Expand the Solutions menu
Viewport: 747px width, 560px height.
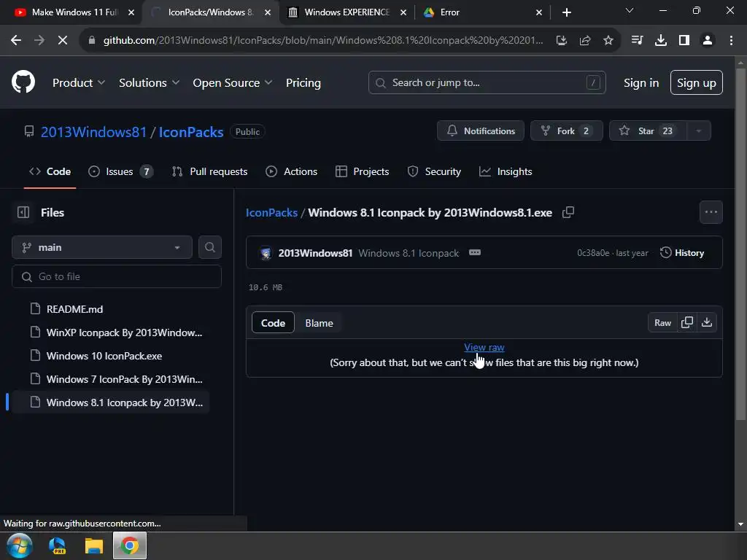click(x=149, y=82)
